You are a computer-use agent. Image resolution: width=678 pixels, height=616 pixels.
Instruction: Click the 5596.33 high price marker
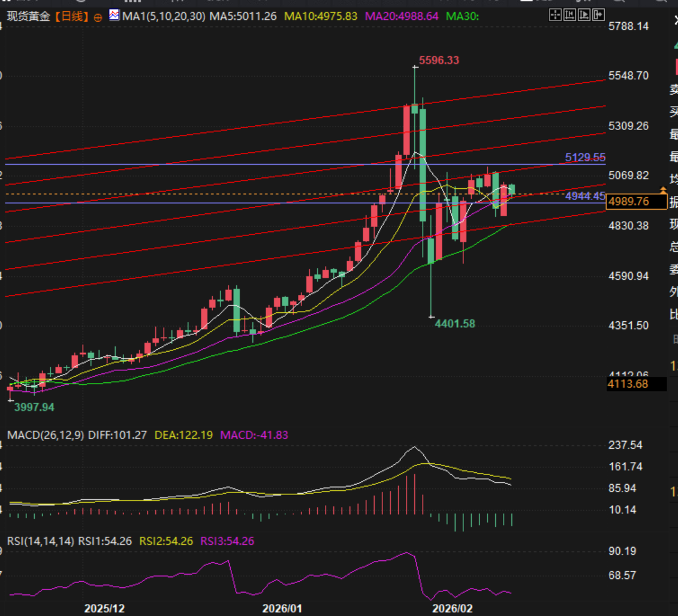[439, 60]
